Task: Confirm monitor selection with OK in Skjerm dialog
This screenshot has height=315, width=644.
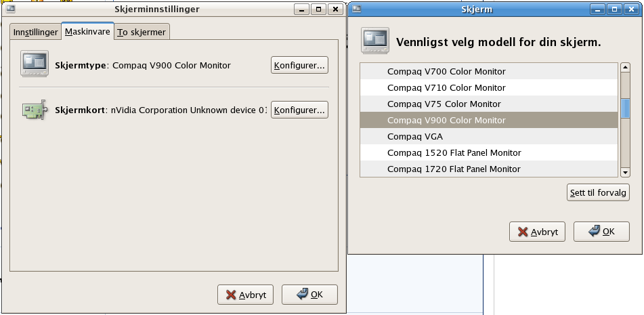Action: 601,232
